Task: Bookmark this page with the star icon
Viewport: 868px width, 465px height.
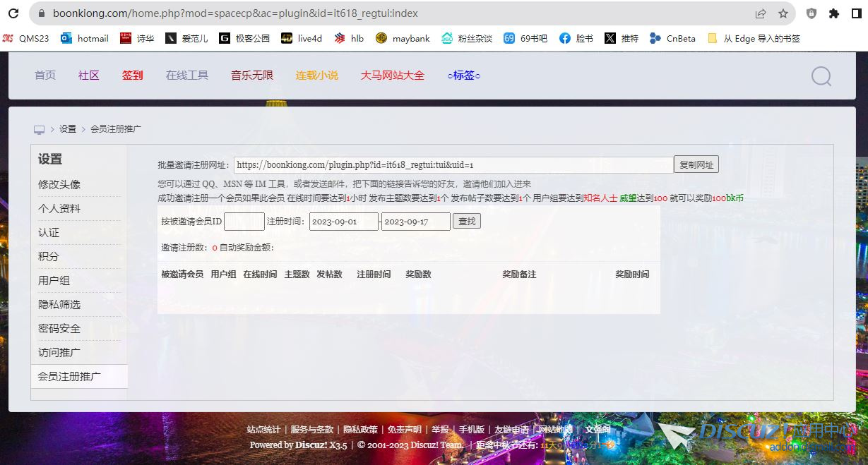Action: 783,13
